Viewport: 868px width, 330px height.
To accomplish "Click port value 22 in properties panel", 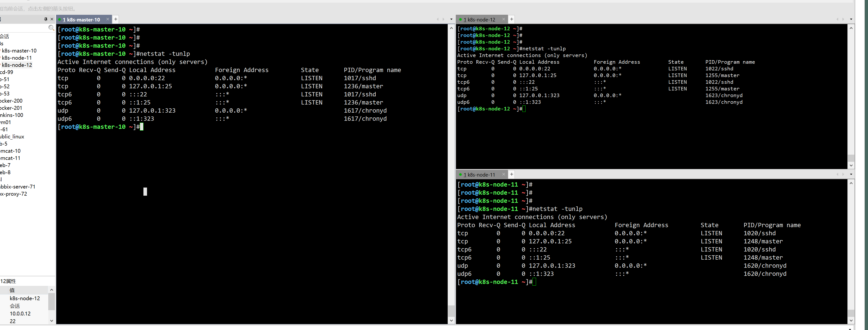I will click(12, 321).
